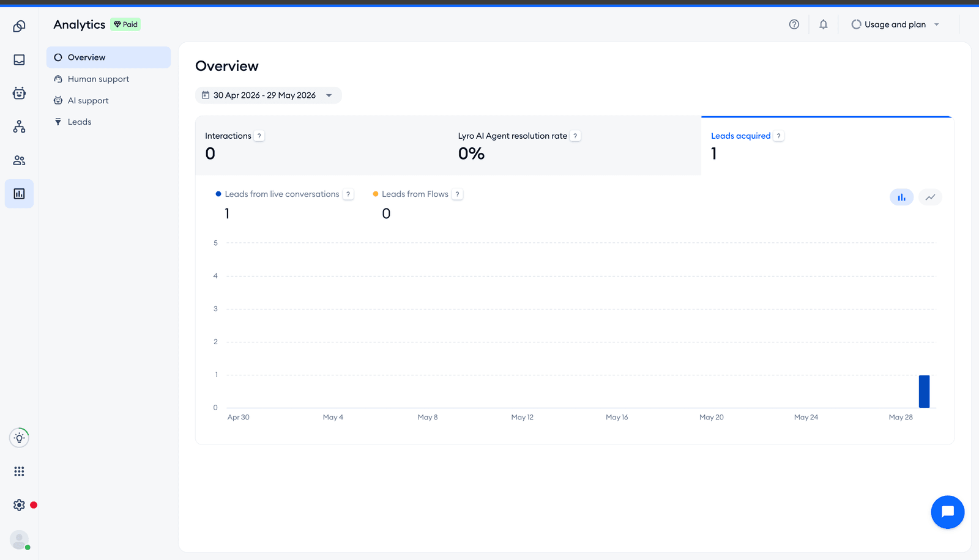Click the Paid plan badge
979x560 pixels.
125,24
